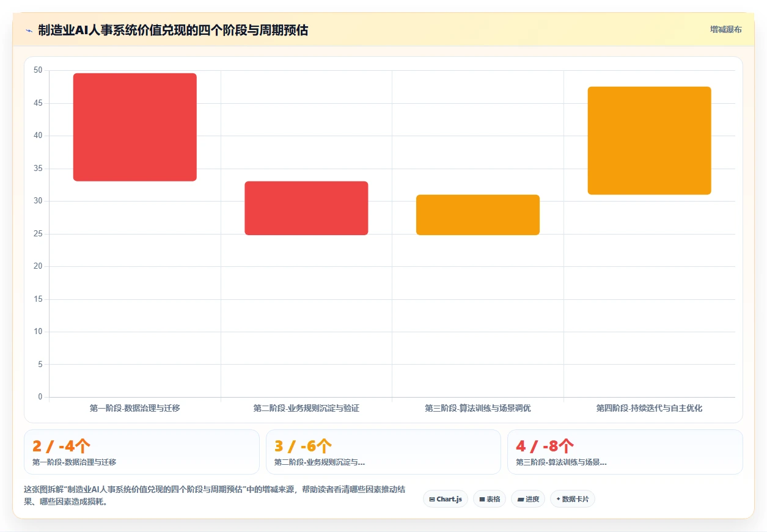Select the 表格 tag chip
767x532 pixels.
coord(490,499)
